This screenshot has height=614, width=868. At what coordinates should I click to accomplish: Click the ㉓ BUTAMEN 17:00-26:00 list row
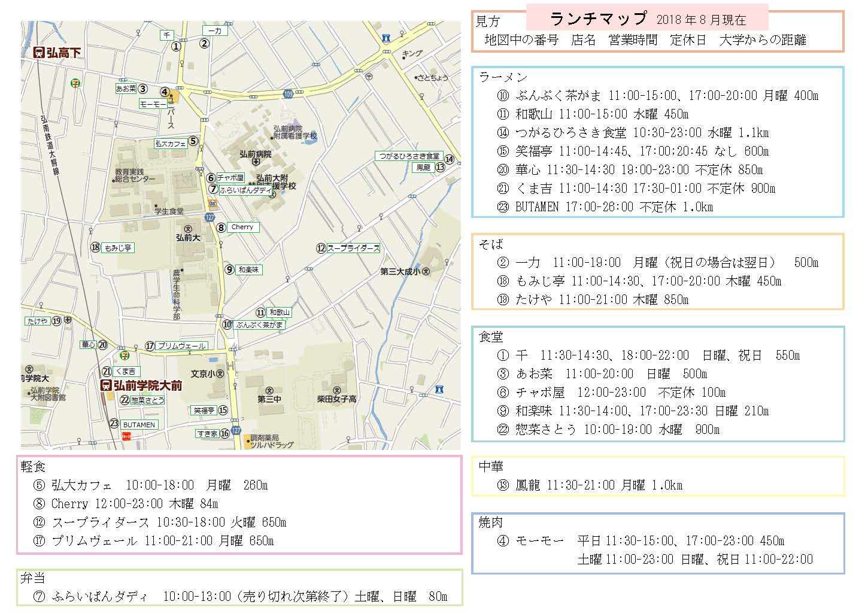coord(605,206)
